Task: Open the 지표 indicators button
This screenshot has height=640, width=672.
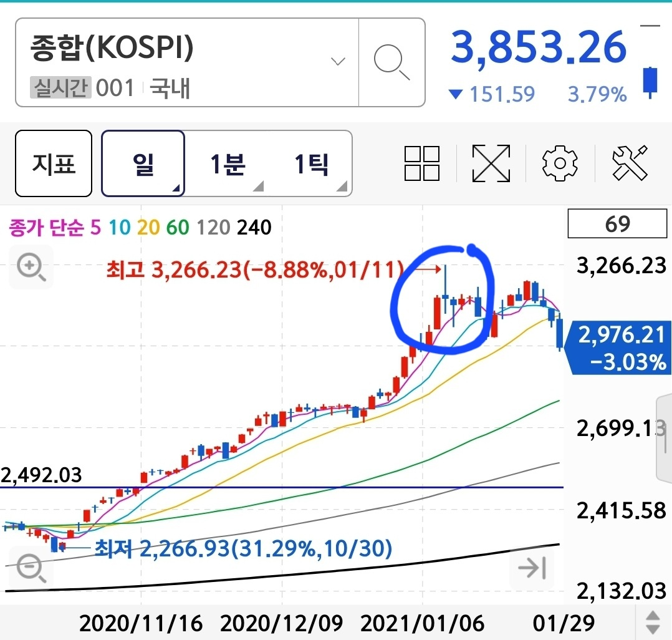Action: pos(54,163)
